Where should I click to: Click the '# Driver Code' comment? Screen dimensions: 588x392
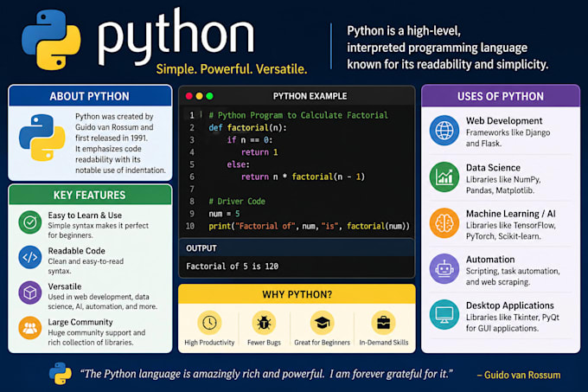[x=237, y=202]
